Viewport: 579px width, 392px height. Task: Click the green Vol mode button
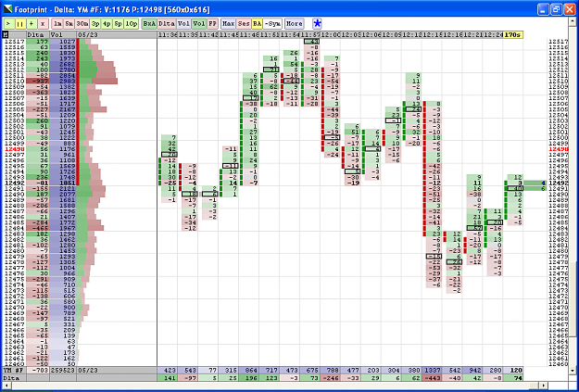click(x=198, y=24)
